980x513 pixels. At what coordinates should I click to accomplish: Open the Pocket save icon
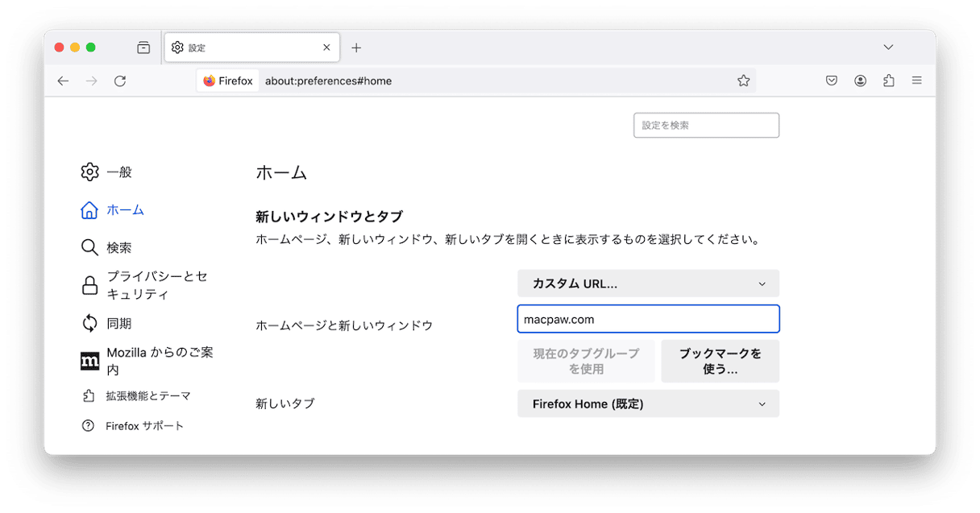(x=832, y=81)
